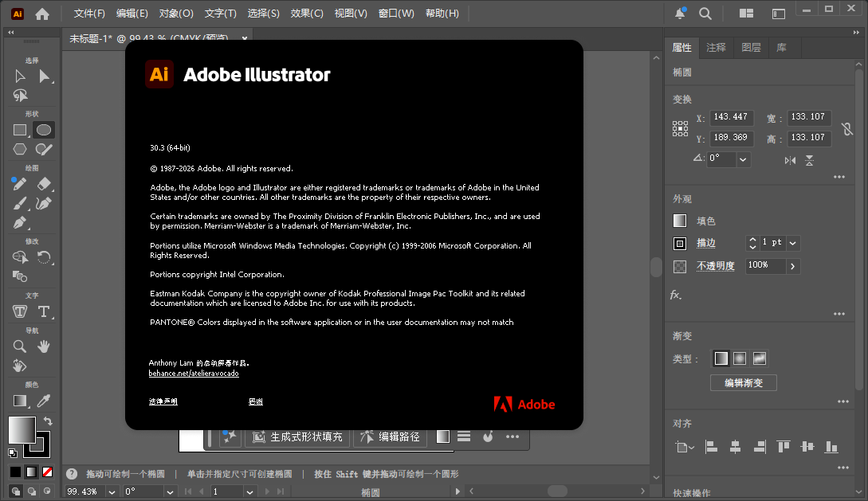Activate the Zoom magnifier tool
Viewport: 868px width, 501px height.
(20, 346)
